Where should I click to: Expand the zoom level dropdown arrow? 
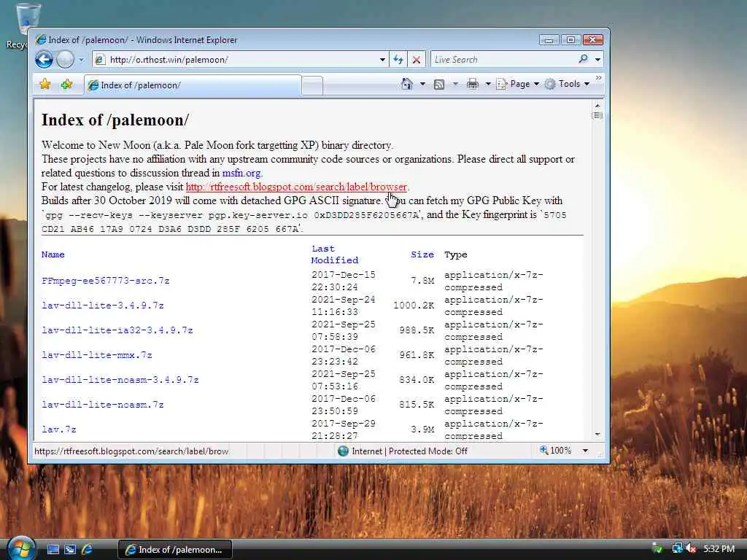[x=585, y=451]
